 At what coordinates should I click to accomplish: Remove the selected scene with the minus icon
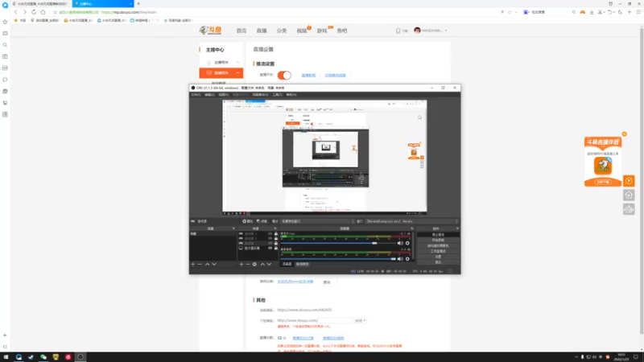[x=200, y=265]
